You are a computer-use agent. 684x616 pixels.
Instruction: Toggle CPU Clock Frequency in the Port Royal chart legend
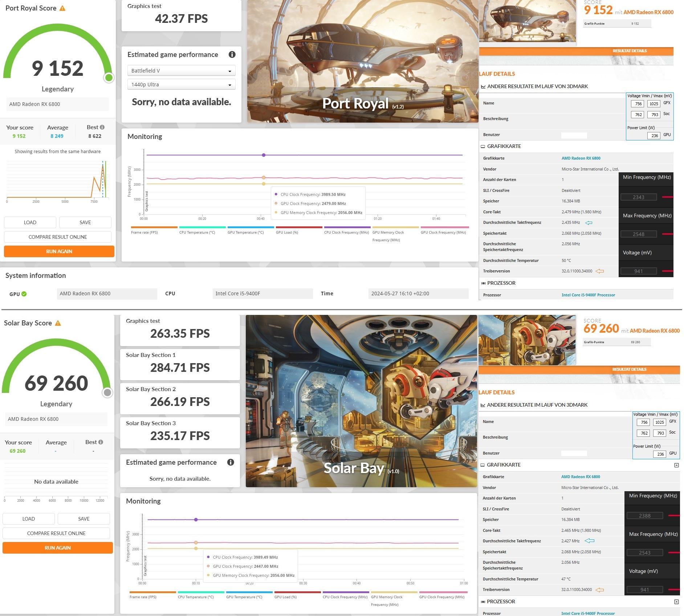[x=347, y=230]
